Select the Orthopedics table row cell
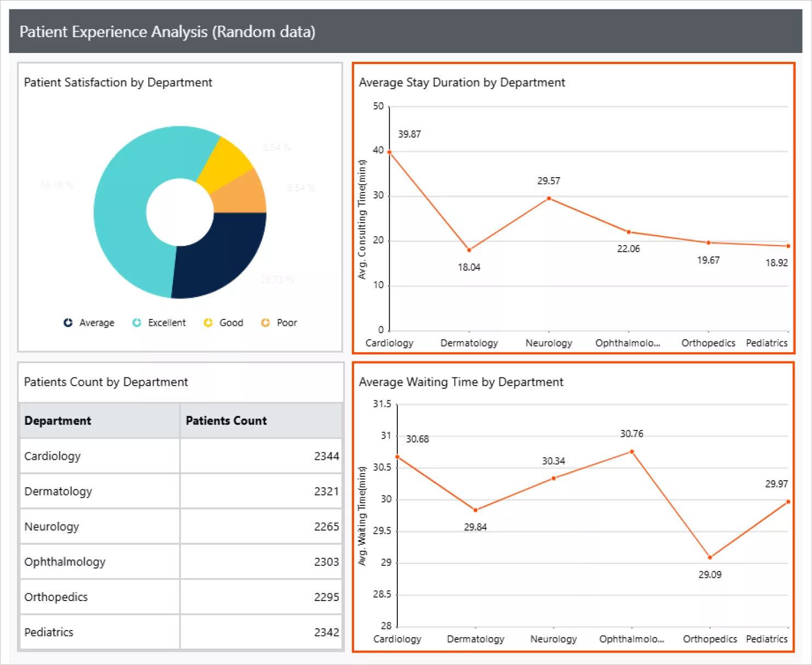 100,597
